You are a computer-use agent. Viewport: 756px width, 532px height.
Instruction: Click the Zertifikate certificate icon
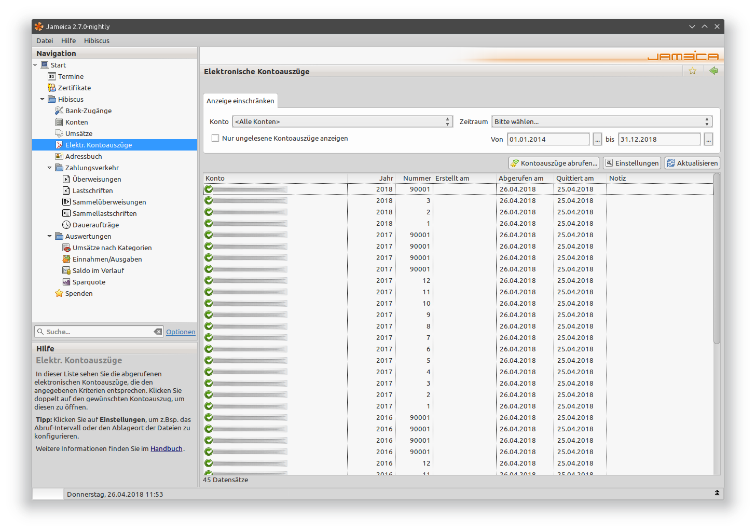[x=52, y=88]
